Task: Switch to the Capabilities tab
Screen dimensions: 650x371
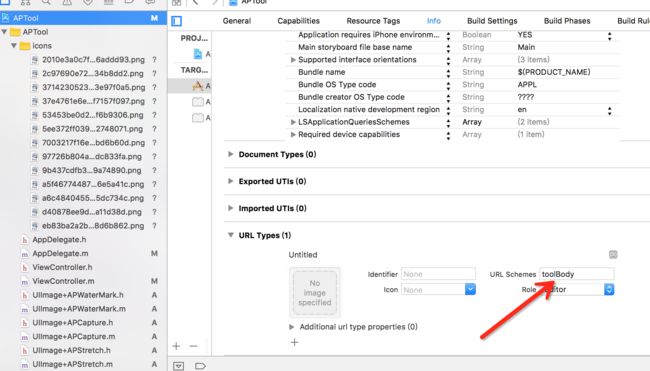Action: [x=298, y=21]
